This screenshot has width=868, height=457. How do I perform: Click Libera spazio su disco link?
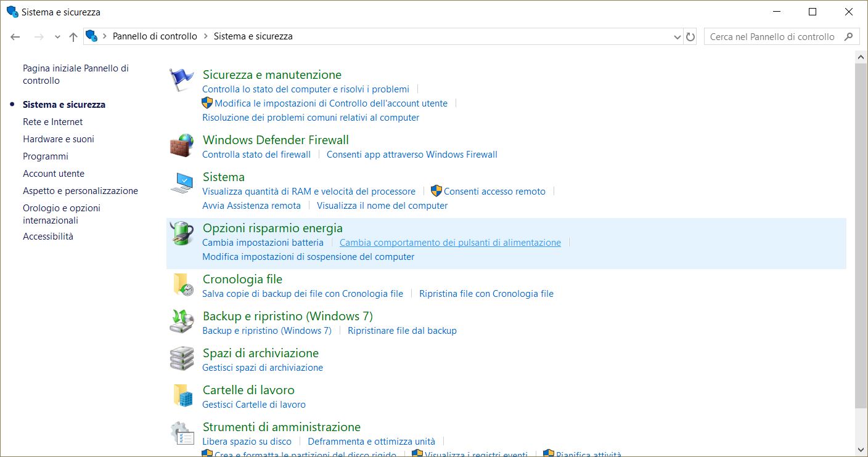(247, 442)
